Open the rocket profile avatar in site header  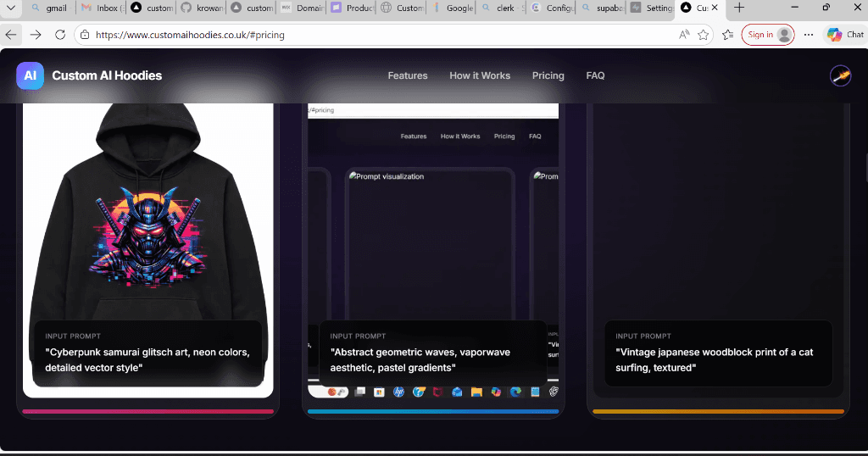pos(840,75)
